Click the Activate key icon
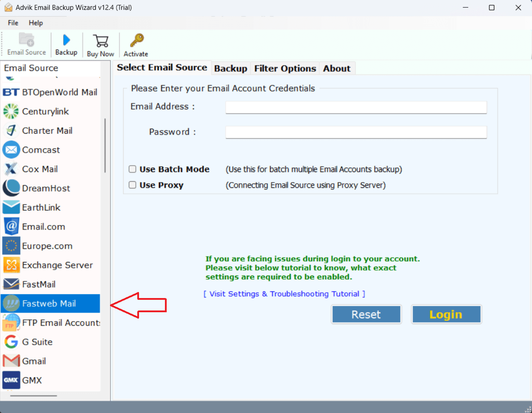The height and width of the screenshot is (413, 532). tap(137, 40)
